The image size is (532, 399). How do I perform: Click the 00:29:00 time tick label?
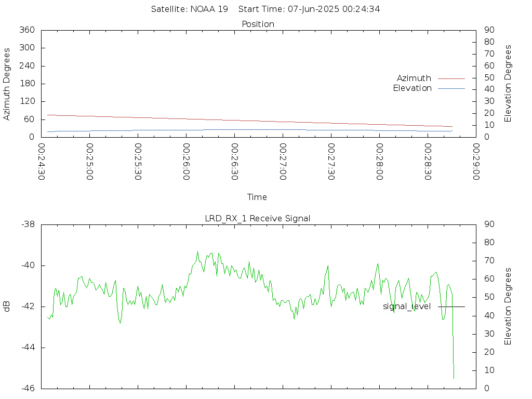tap(476, 162)
